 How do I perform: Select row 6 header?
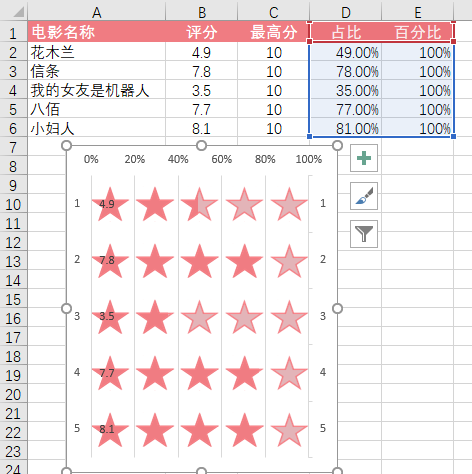coord(13,128)
